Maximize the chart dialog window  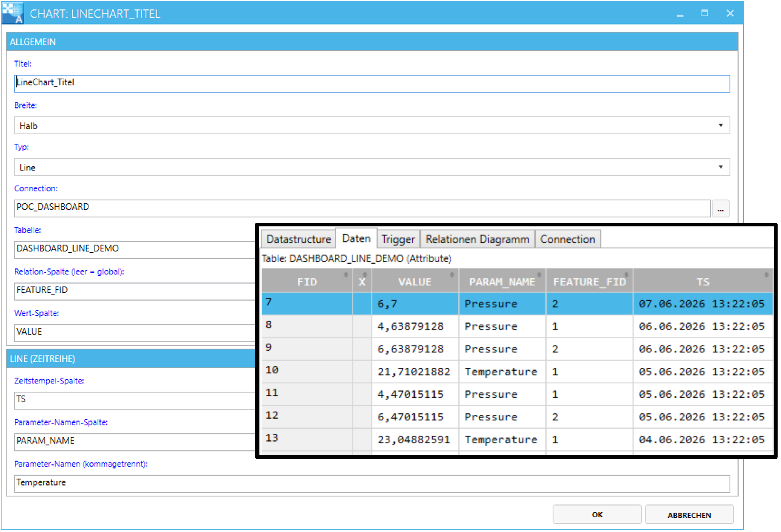pos(704,13)
